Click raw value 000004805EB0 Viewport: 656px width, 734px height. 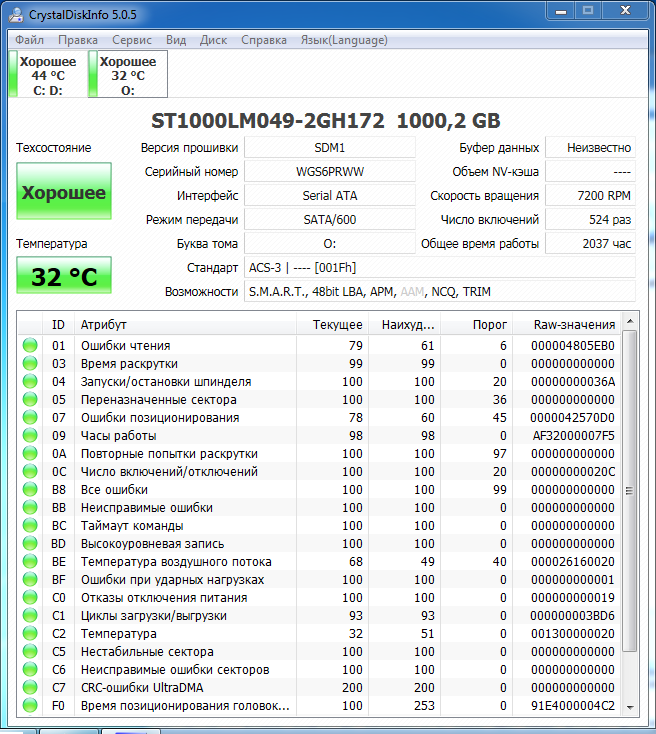573,345
